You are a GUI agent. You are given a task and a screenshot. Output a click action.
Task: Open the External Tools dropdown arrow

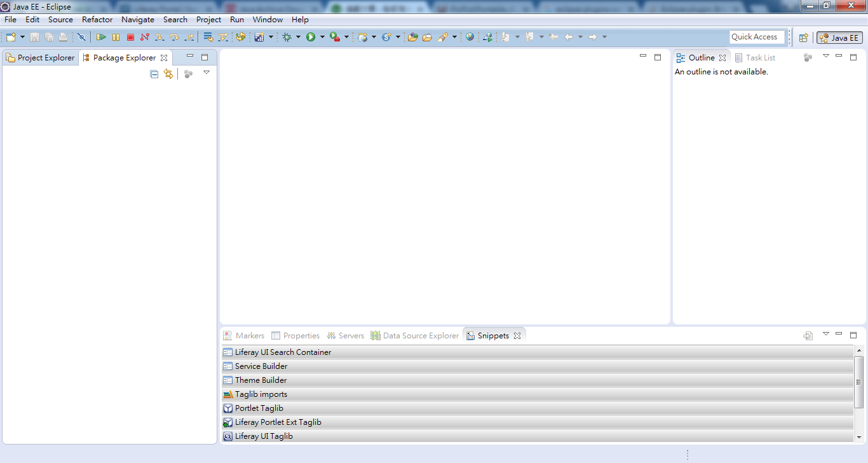(346, 37)
